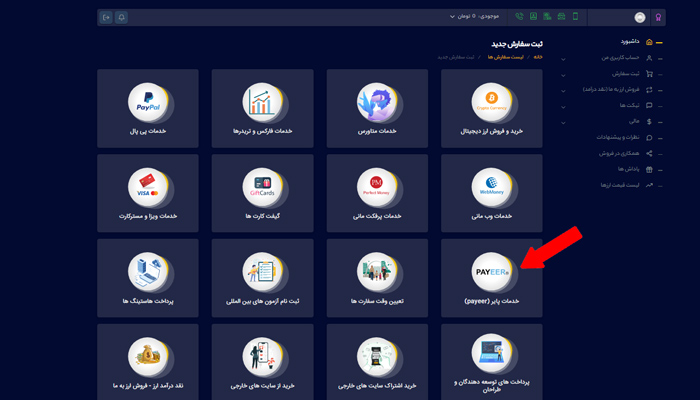Screen dimensions: 700x400
Task: Open the GiftCards icon
Action: tap(262, 188)
